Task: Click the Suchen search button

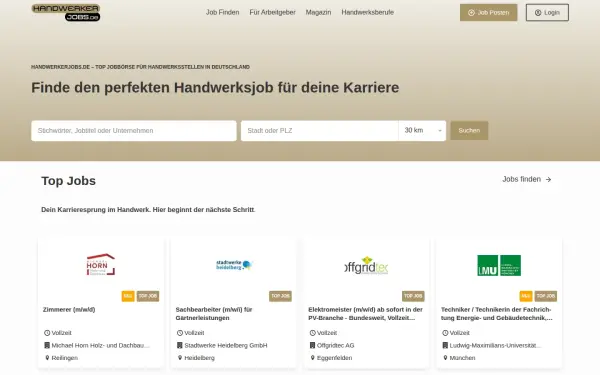Action: (x=469, y=130)
